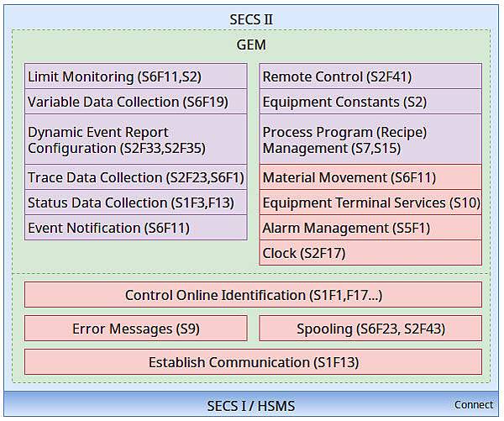Select Alarm Management (S5F1) block
This screenshot has height=421, width=504.
pos(370,228)
